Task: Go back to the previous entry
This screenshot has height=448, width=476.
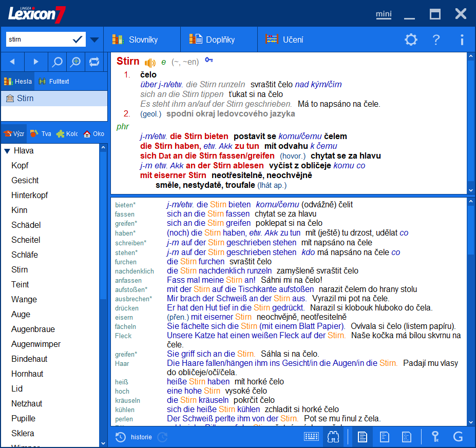Action: [x=13, y=62]
